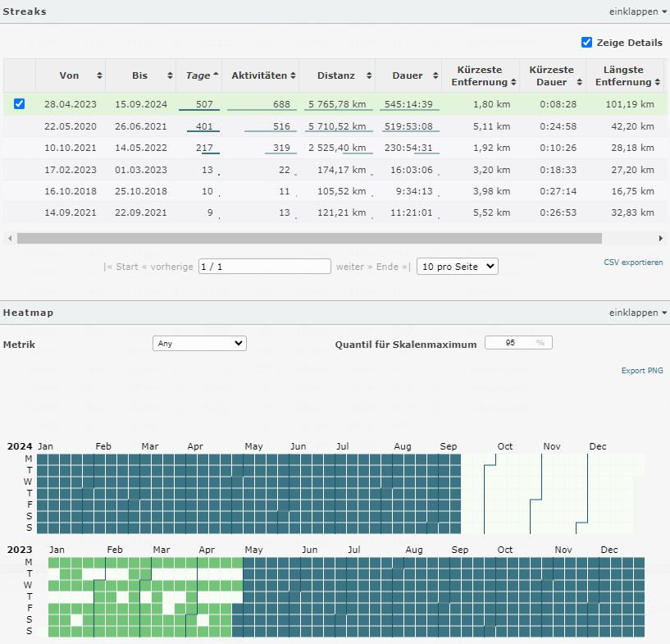
Task: Sort table by Von column arrows
Action: pos(99,75)
